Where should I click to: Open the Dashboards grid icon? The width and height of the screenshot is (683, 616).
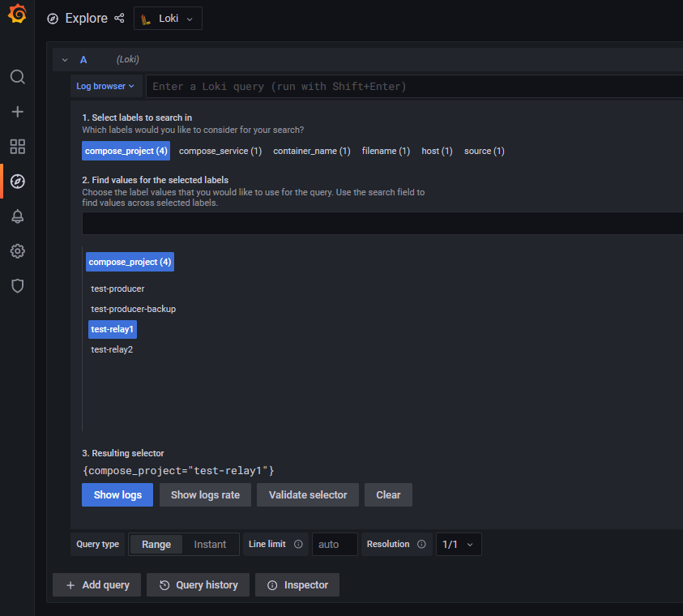click(17, 147)
